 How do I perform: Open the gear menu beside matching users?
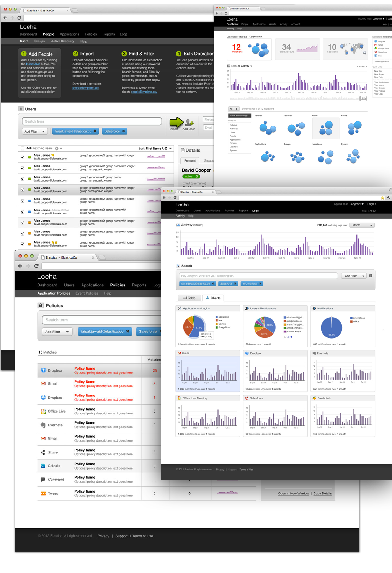[57, 149]
